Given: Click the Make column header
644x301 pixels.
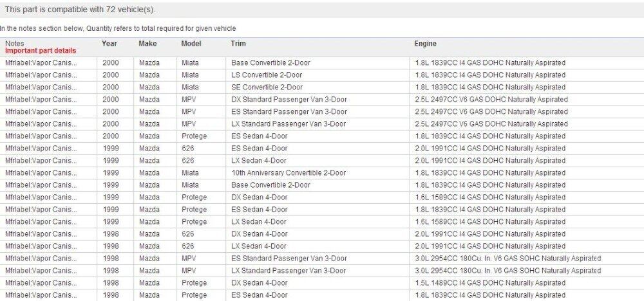Looking at the screenshot, I should [x=147, y=44].
